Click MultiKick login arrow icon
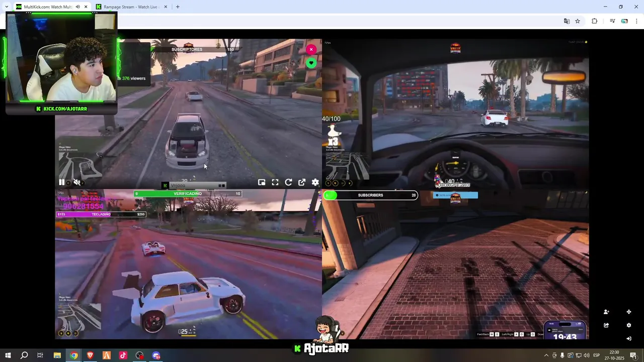Screen dimensions: 644x362 point(629,338)
